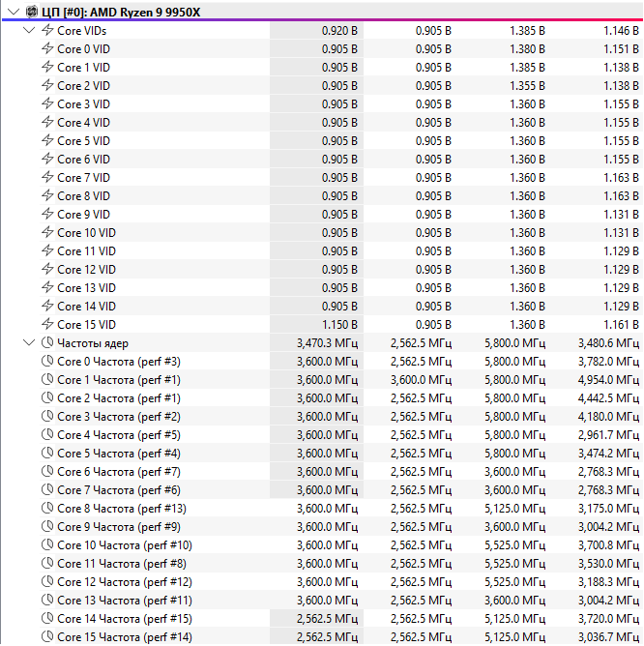Click the clock icon of Core 6 Частота

pos(47,471)
